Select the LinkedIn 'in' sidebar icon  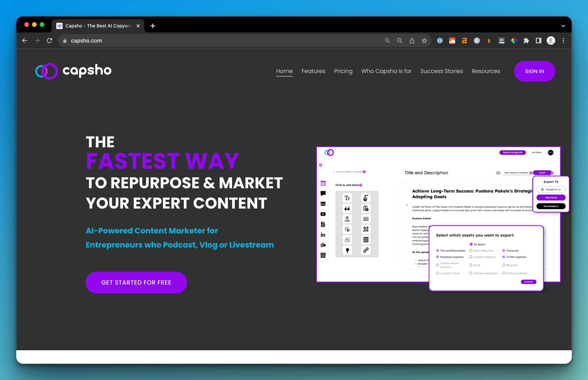323,235
